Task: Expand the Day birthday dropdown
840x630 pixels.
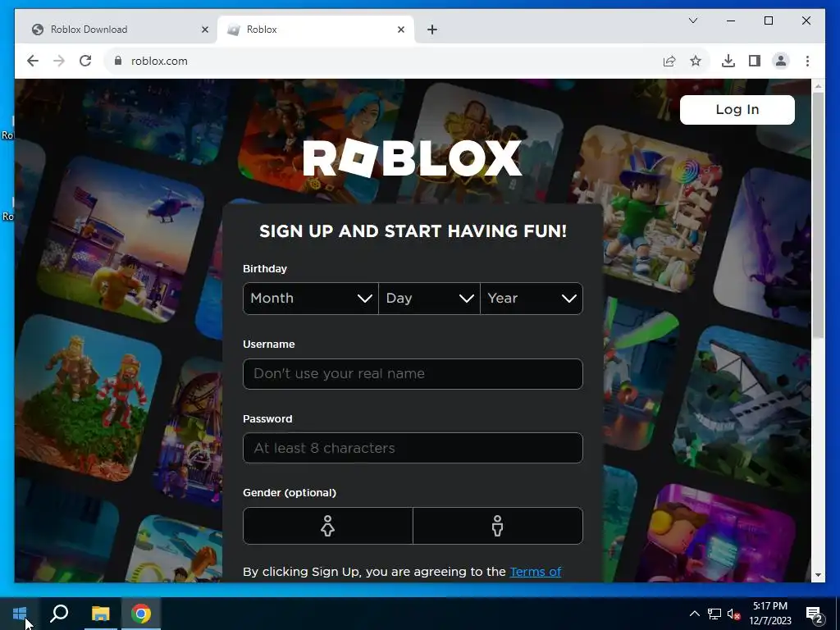Action: 429,299
